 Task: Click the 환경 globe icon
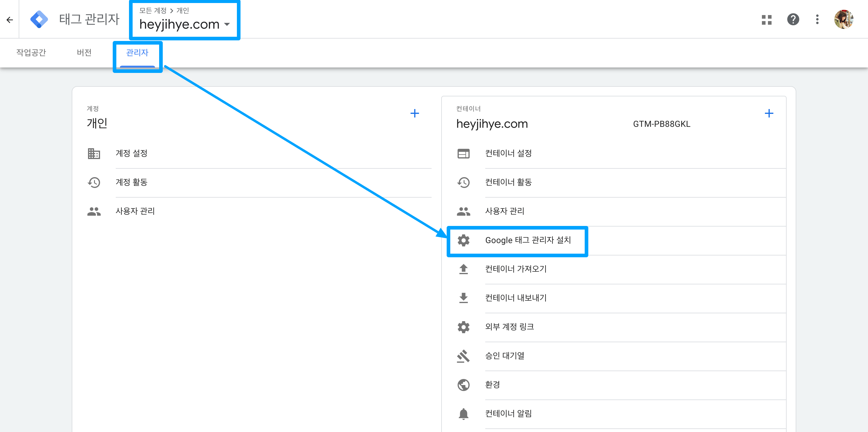coord(463,385)
